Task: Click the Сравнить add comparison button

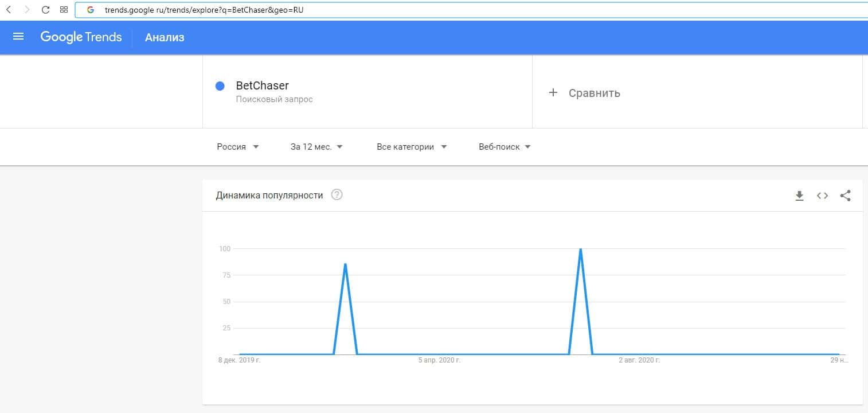Action: tap(585, 93)
